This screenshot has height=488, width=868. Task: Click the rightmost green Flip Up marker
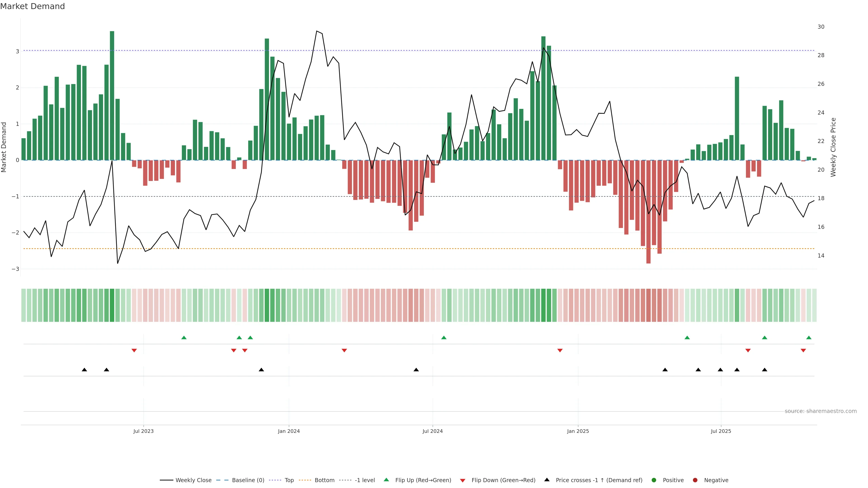[809, 338]
